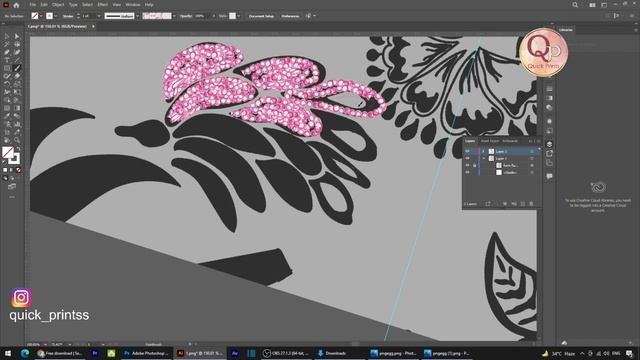Select the Direct Selection tool
Viewport: 640px width, 360px height.
point(17,36)
